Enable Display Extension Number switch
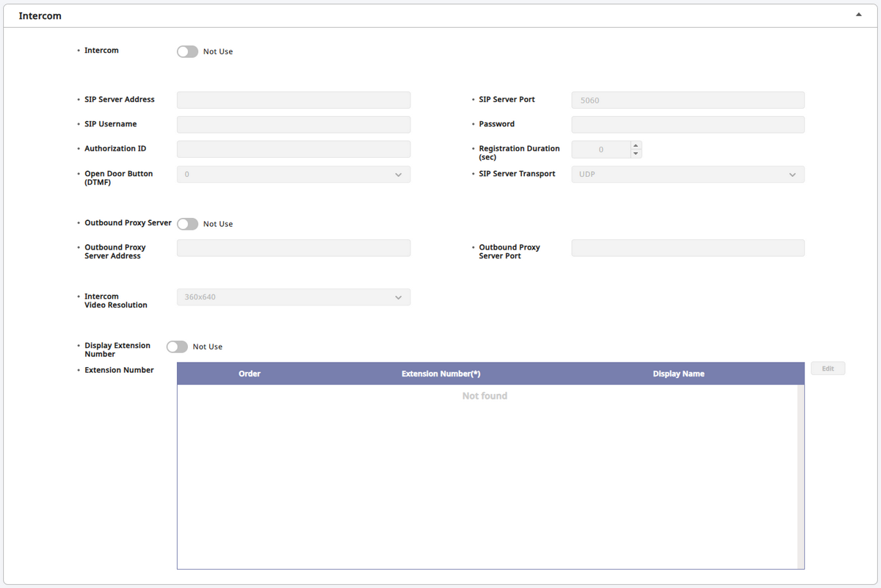The width and height of the screenshot is (881, 588). click(177, 346)
